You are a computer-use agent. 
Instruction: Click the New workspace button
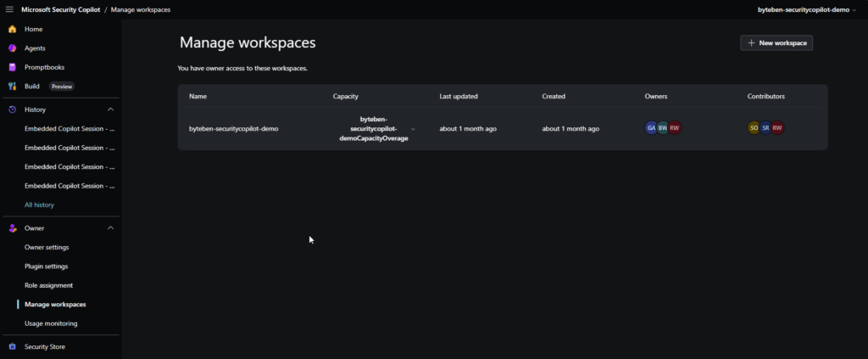pyautogui.click(x=776, y=42)
